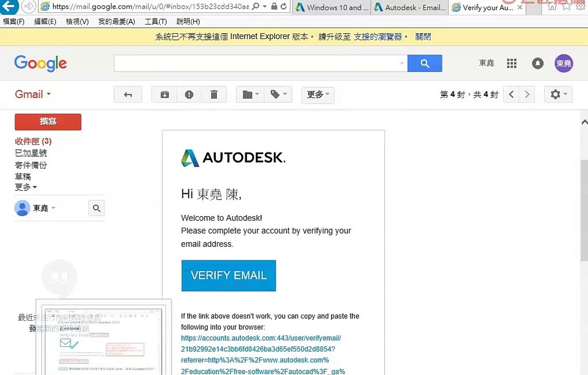Open the 更多 toolbar dropdown
Screen dimensions: 588x375
pyautogui.click(x=317, y=94)
